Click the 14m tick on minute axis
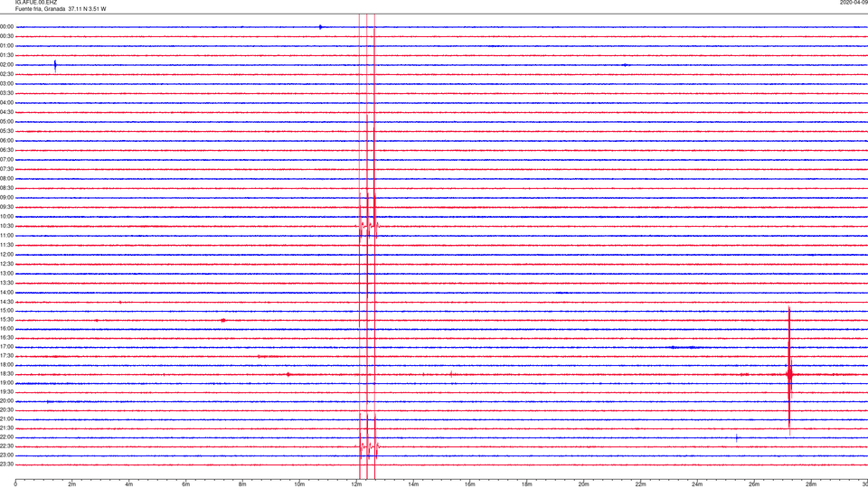 [413, 484]
